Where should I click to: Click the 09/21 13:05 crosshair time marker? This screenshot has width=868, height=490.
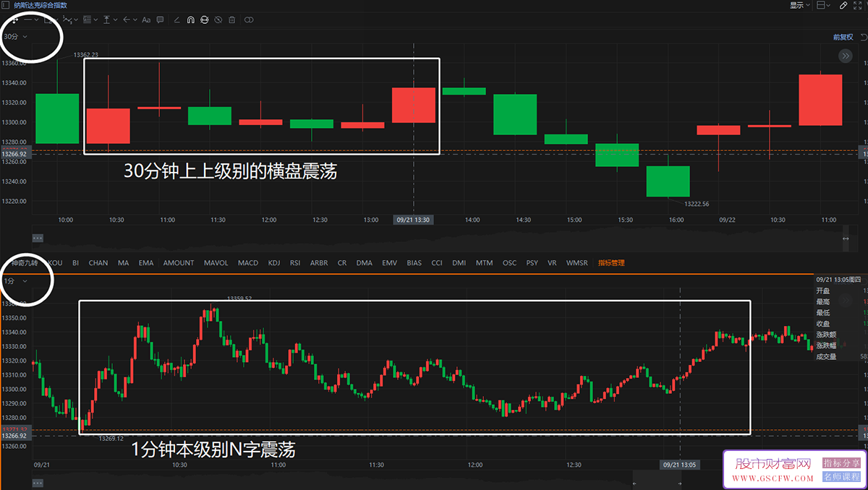pyautogui.click(x=679, y=465)
